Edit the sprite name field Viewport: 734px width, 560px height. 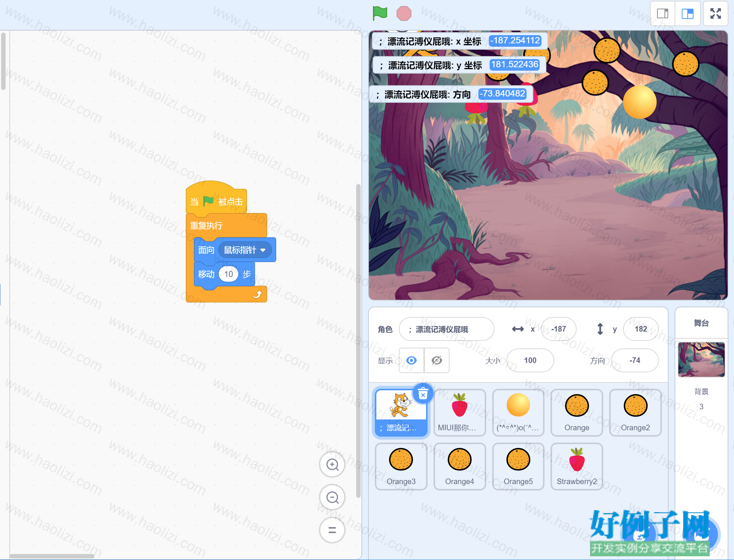[x=447, y=329]
